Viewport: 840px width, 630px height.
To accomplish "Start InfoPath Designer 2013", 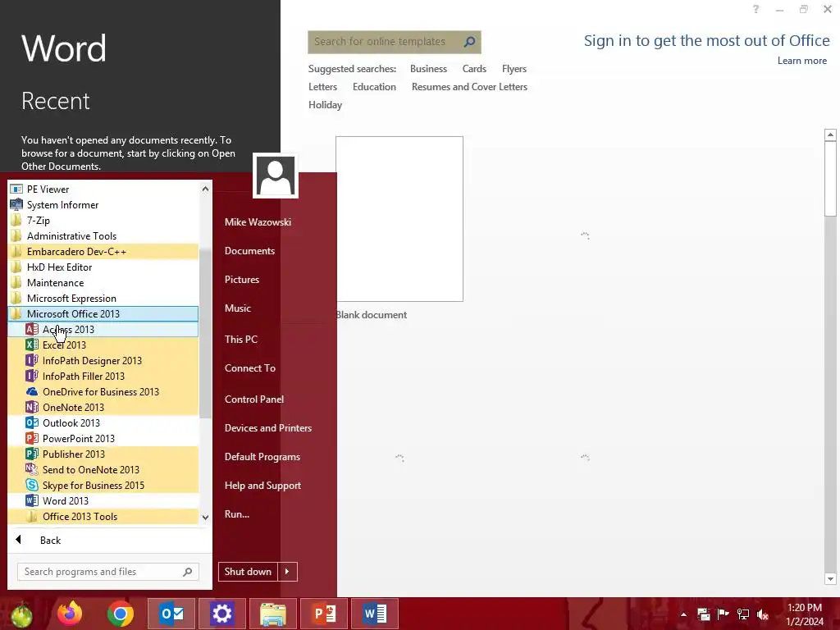I will point(103,361).
